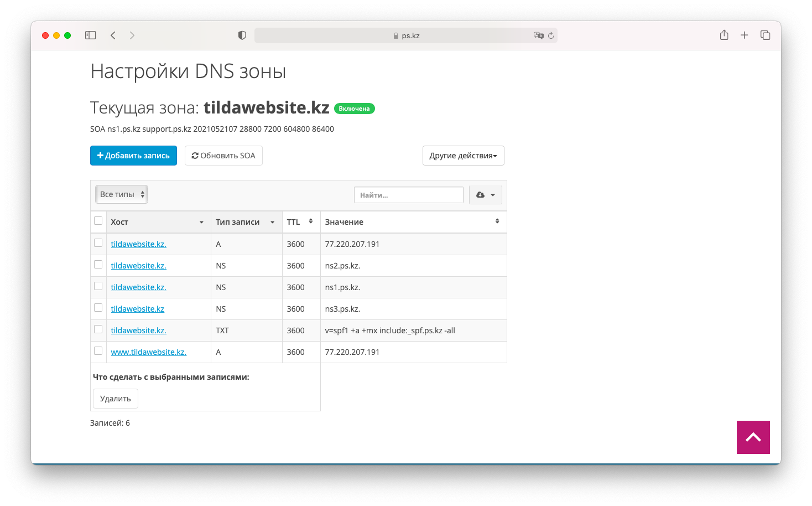Go back with the browser back arrow
Image resolution: width=812 pixels, height=506 pixels.
[113, 35]
